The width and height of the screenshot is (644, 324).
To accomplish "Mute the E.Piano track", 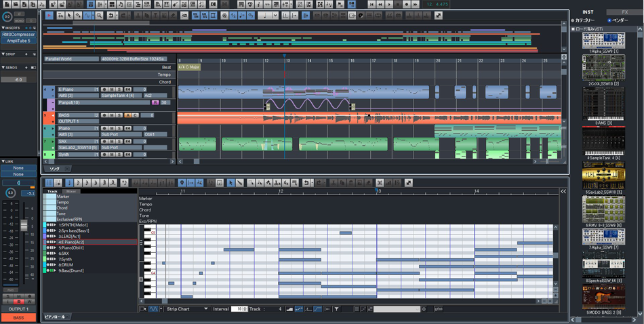I will 112,89.
